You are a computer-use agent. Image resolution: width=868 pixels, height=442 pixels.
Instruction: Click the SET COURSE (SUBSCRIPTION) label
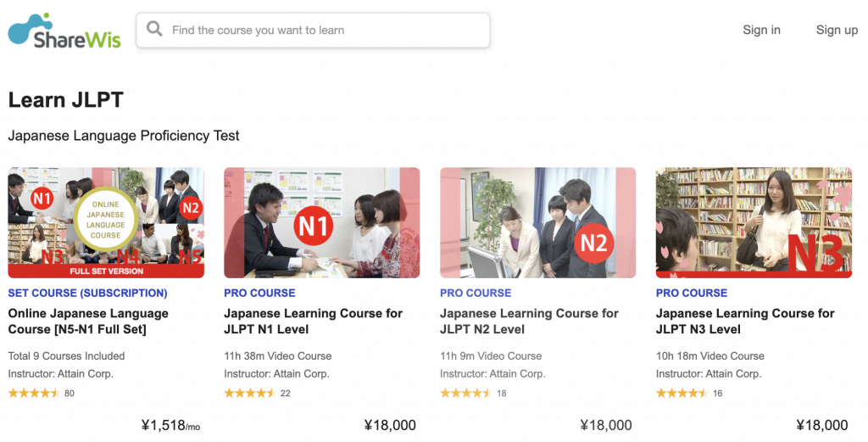(87, 293)
